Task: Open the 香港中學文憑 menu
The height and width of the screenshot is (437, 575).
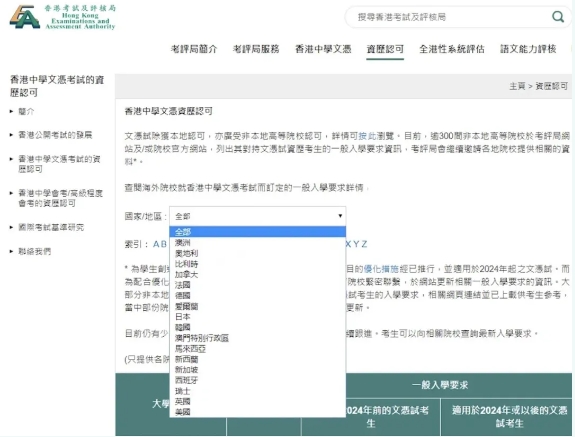Action: point(323,49)
